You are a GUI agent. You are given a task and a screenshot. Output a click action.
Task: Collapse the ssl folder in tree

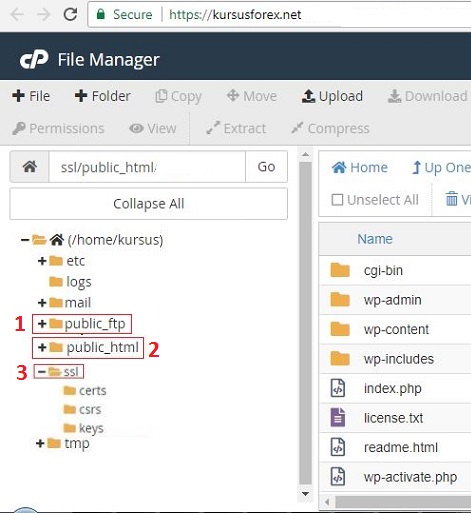coord(41,371)
